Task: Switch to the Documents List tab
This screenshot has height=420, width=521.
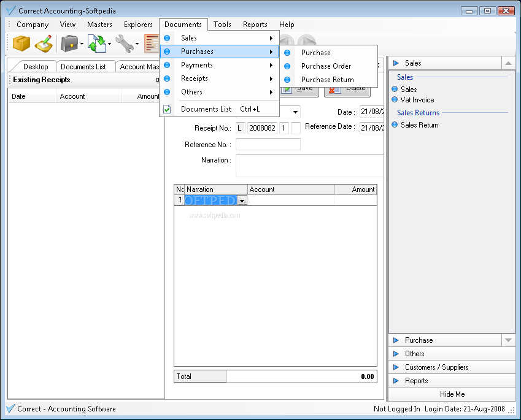Action: coord(83,67)
